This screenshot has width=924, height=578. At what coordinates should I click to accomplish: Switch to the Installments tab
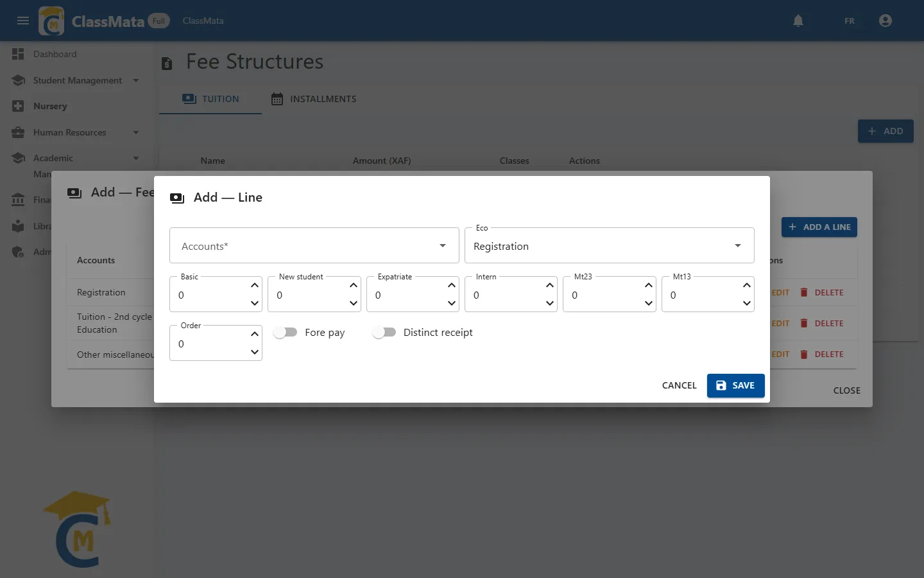coord(313,99)
